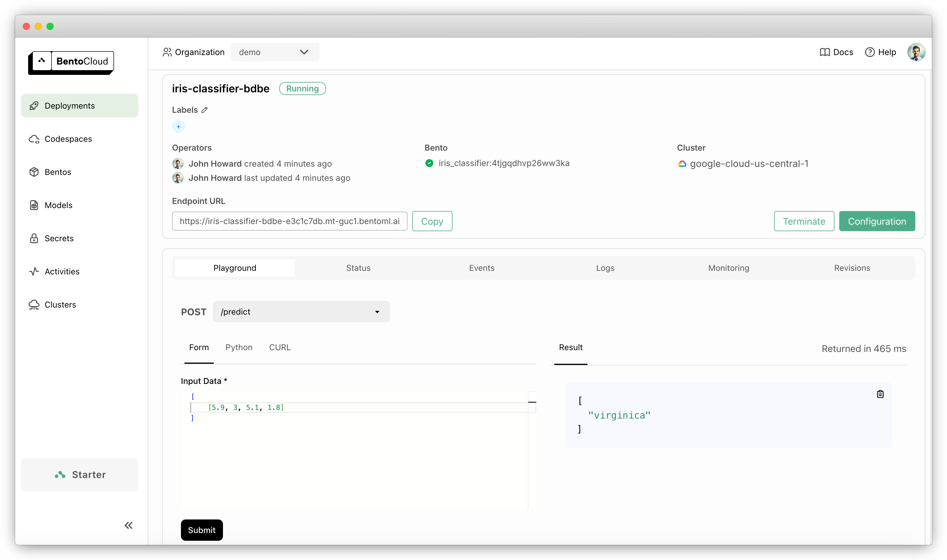Edit labels with the pencil icon
This screenshot has width=947, height=560.
coord(205,110)
